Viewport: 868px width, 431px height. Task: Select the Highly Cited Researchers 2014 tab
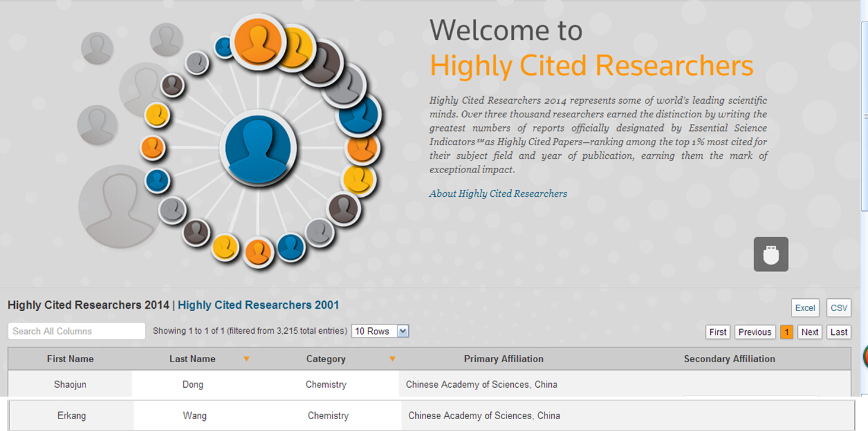coord(88,305)
